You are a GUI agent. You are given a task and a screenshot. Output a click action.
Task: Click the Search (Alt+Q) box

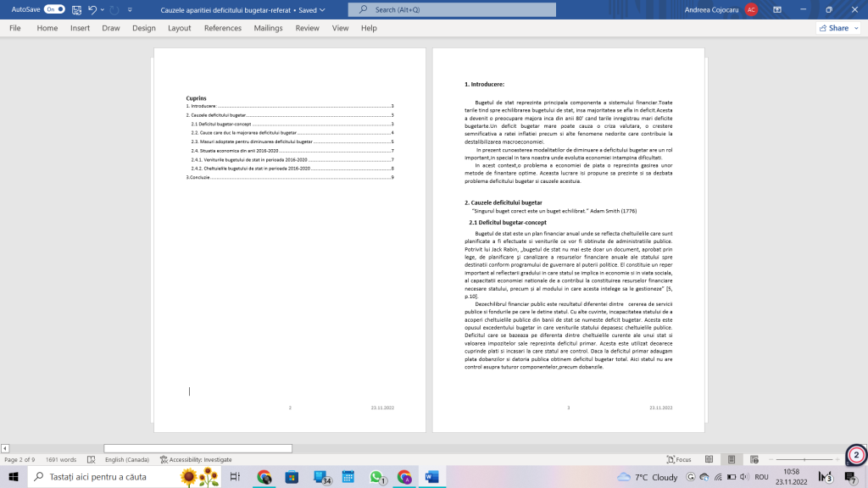click(452, 9)
